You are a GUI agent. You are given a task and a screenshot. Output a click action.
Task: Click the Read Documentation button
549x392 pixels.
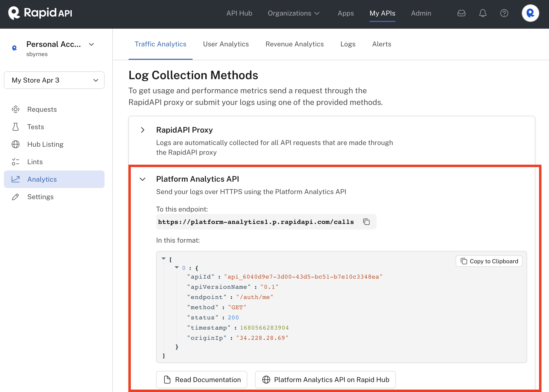[202, 380]
